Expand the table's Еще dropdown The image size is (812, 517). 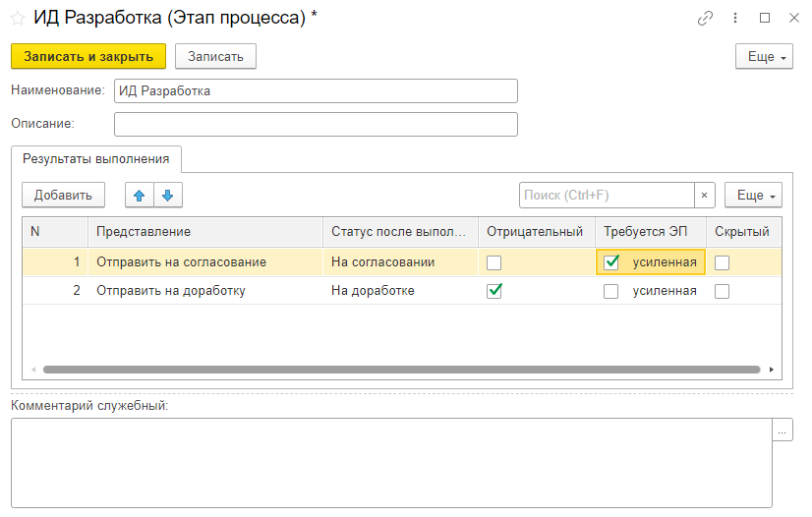[x=753, y=196]
